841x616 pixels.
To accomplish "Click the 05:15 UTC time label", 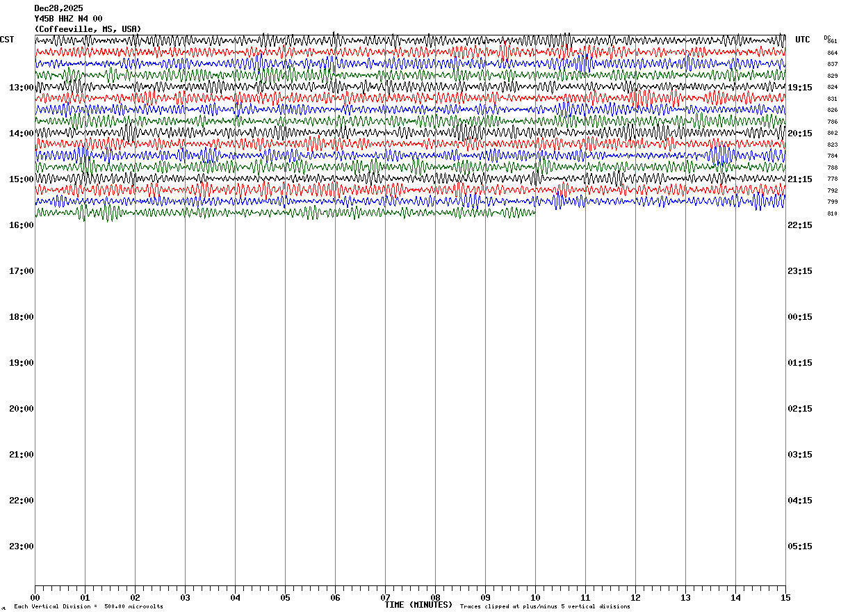I will (800, 546).
